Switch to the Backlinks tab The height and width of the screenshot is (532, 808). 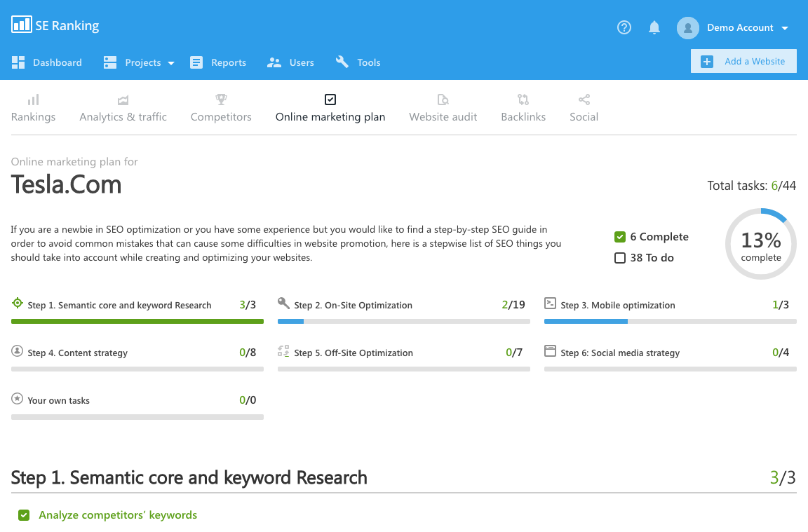tap(523, 109)
